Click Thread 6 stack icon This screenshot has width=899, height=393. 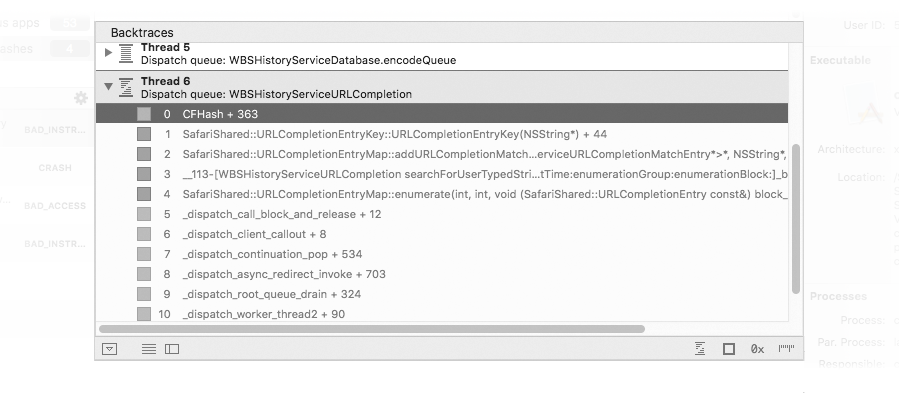126,87
